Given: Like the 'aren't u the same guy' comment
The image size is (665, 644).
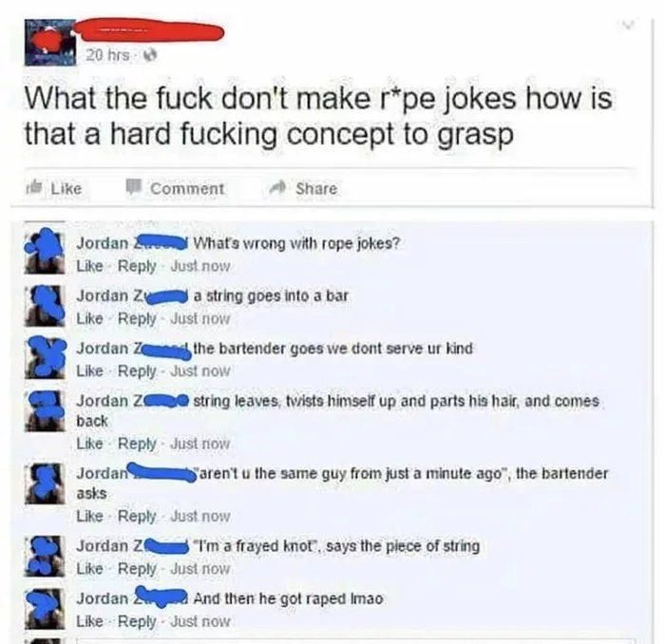Looking at the screenshot, I should (x=89, y=516).
